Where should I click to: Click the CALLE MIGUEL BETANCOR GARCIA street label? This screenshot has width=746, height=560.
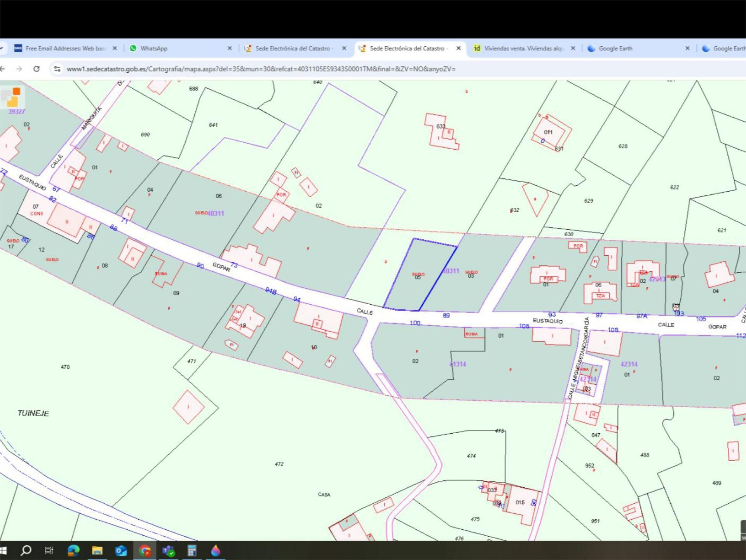[579, 358]
